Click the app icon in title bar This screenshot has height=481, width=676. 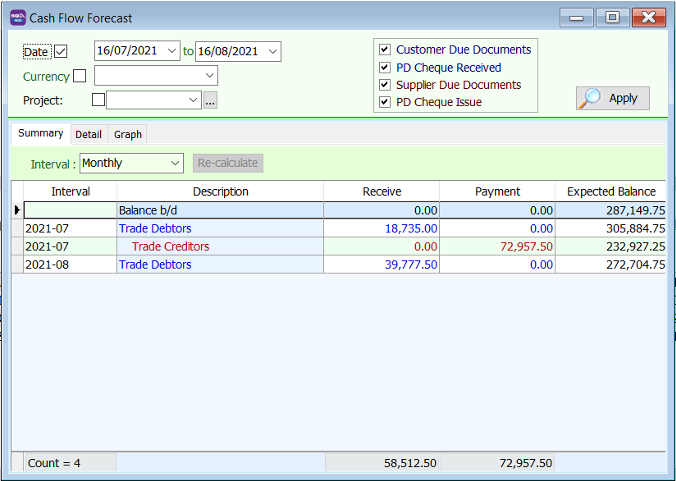point(18,17)
